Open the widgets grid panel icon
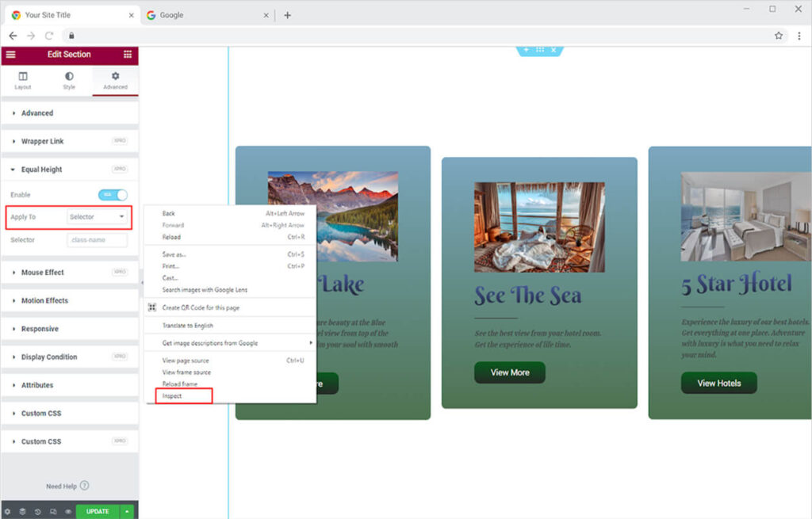The width and height of the screenshot is (812, 519). 128,55
